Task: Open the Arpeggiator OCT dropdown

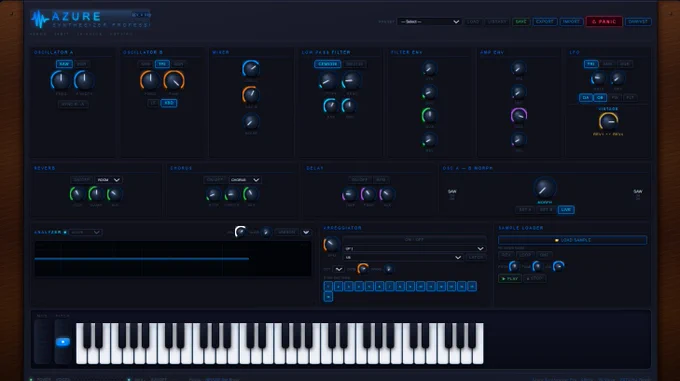Action: [x=338, y=269]
